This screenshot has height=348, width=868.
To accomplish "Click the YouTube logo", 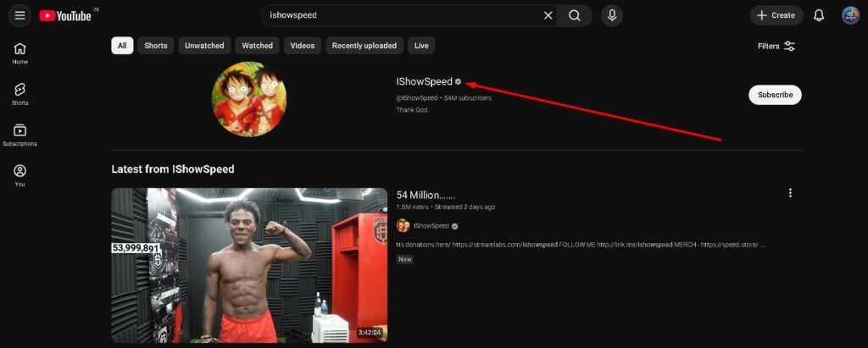I will [65, 15].
